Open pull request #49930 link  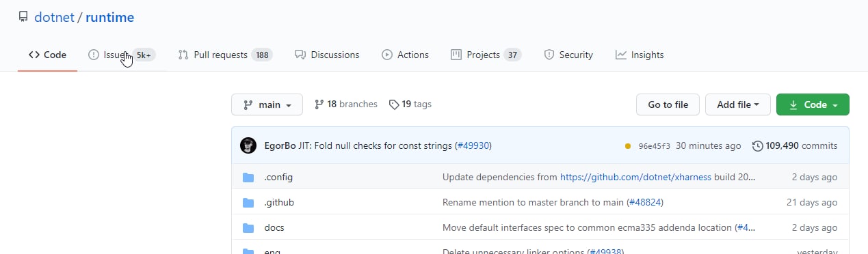pos(473,145)
